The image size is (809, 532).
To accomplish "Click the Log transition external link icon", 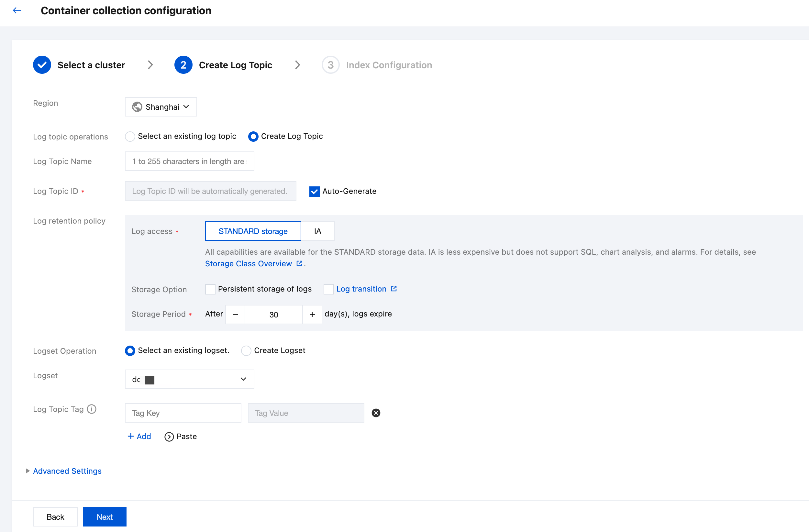I will tap(393, 289).
